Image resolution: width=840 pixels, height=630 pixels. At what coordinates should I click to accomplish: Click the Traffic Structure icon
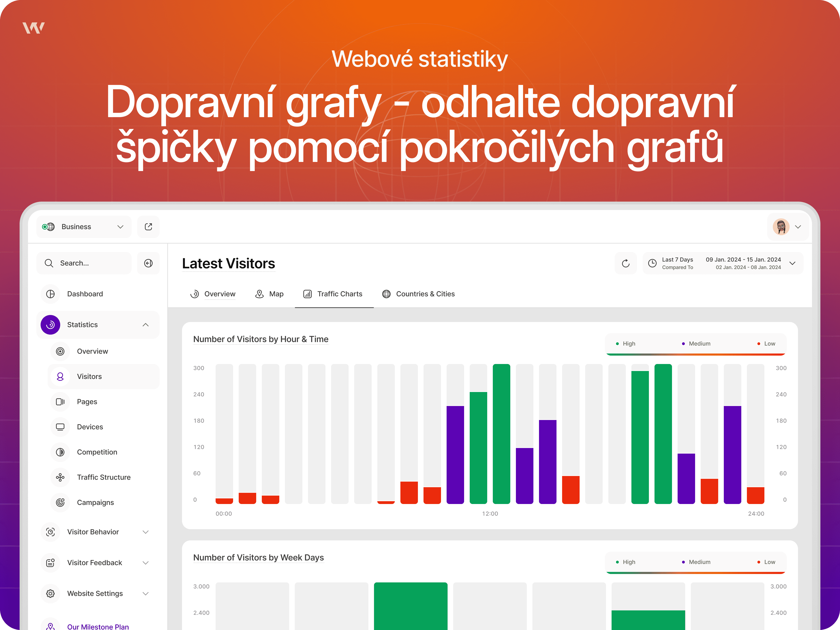coord(60,477)
